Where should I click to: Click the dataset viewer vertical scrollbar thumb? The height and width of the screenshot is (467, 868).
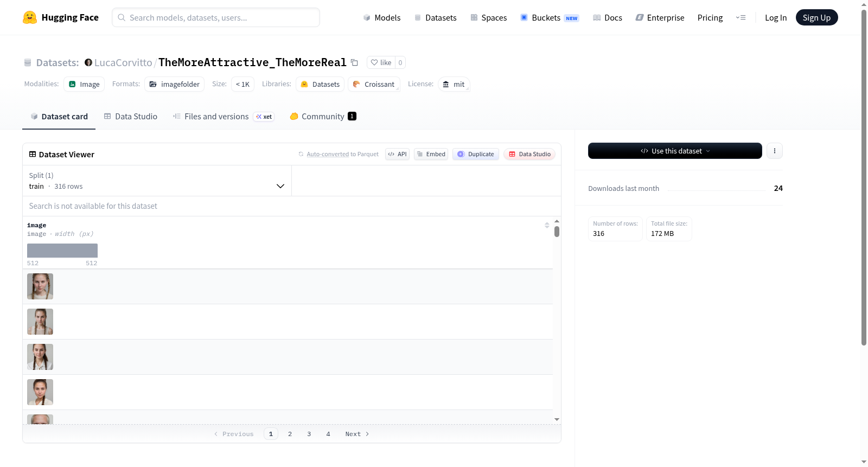(557, 232)
